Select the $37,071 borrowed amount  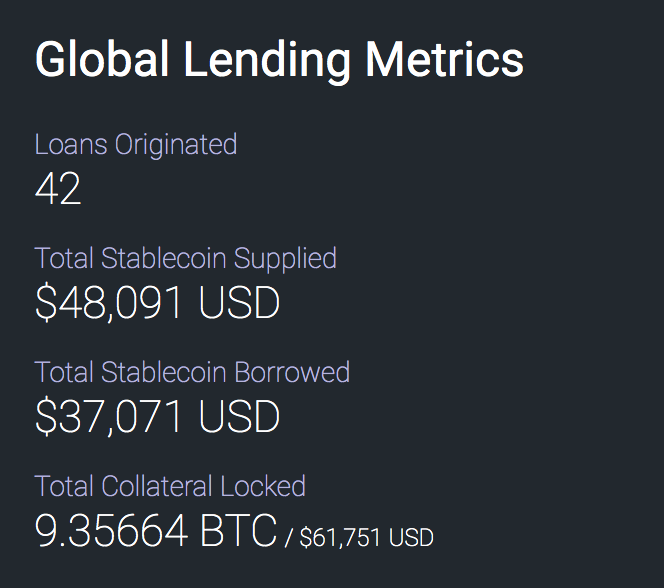click(x=109, y=417)
